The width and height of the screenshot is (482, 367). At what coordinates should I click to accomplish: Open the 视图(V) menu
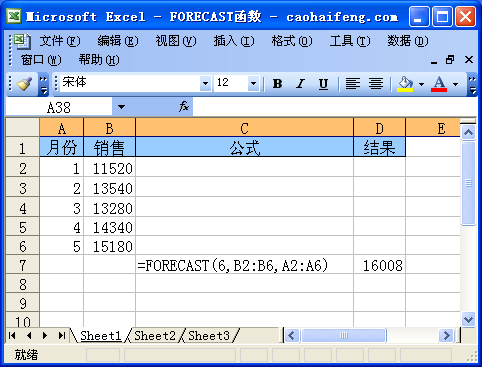[176, 41]
